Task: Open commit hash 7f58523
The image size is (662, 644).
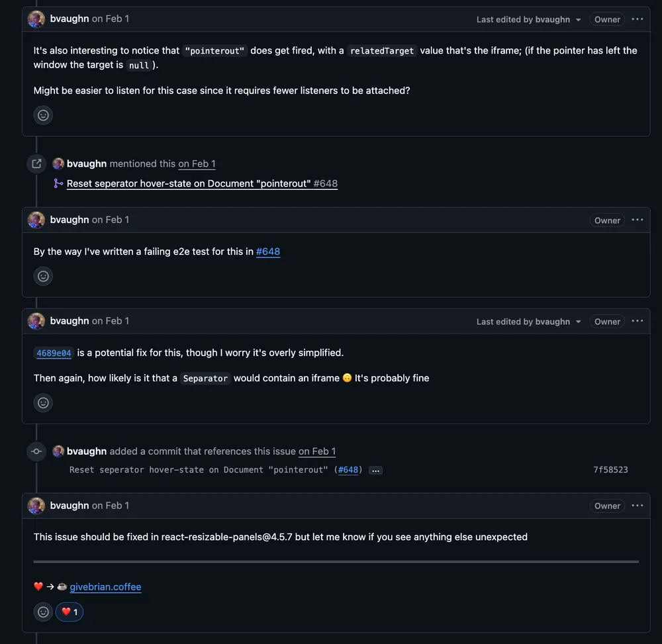Action: point(610,470)
